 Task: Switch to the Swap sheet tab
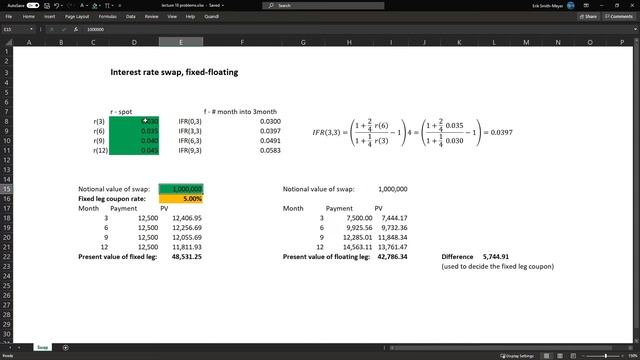click(42, 347)
